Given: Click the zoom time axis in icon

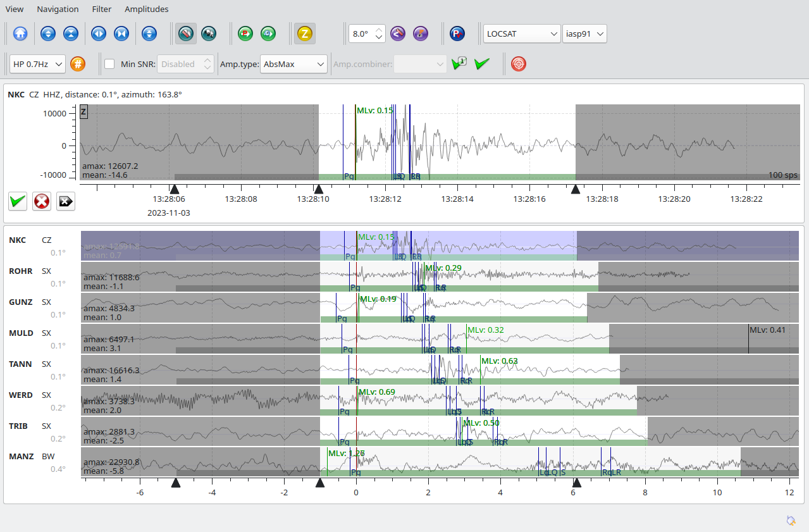Looking at the screenshot, I should 98,34.
